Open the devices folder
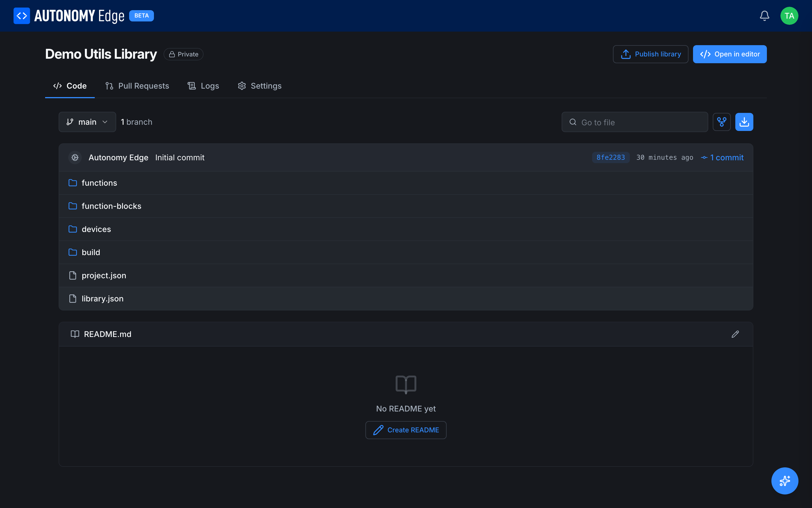Image resolution: width=812 pixels, height=508 pixels. (406, 229)
